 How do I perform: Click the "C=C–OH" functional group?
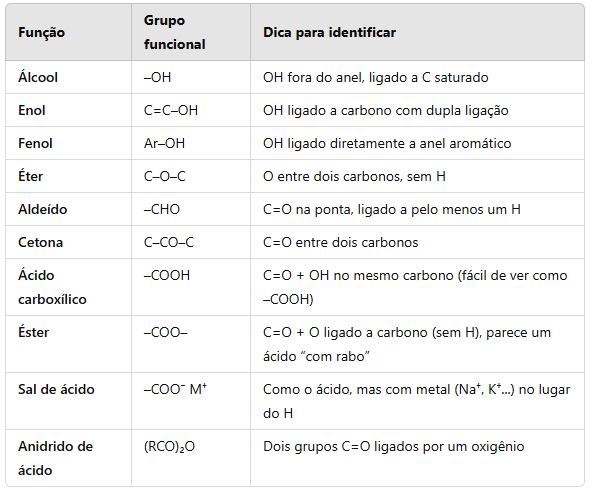171,110
